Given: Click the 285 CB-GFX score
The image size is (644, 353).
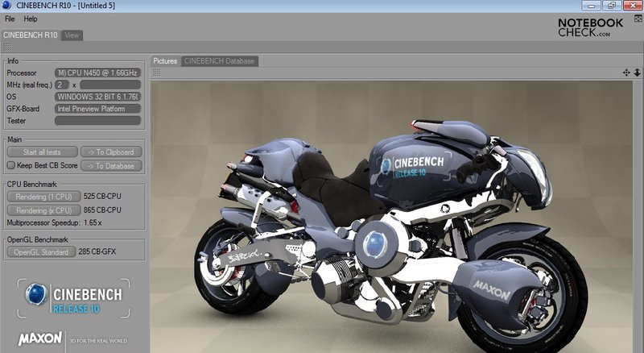Looking at the screenshot, I should tap(97, 251).
